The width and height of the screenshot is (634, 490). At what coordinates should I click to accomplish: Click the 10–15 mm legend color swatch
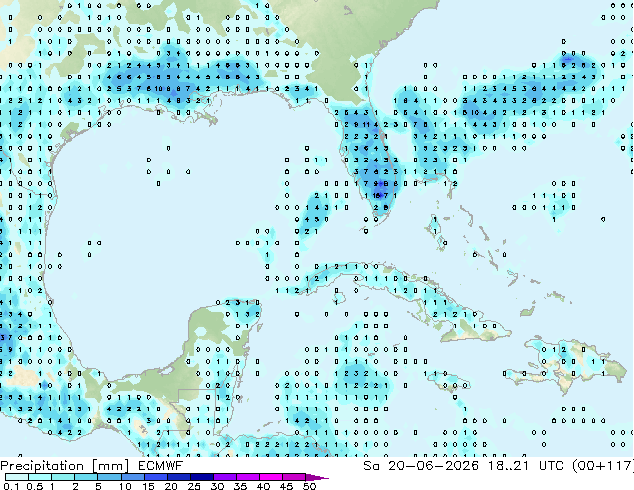click(x=133, y=477)
